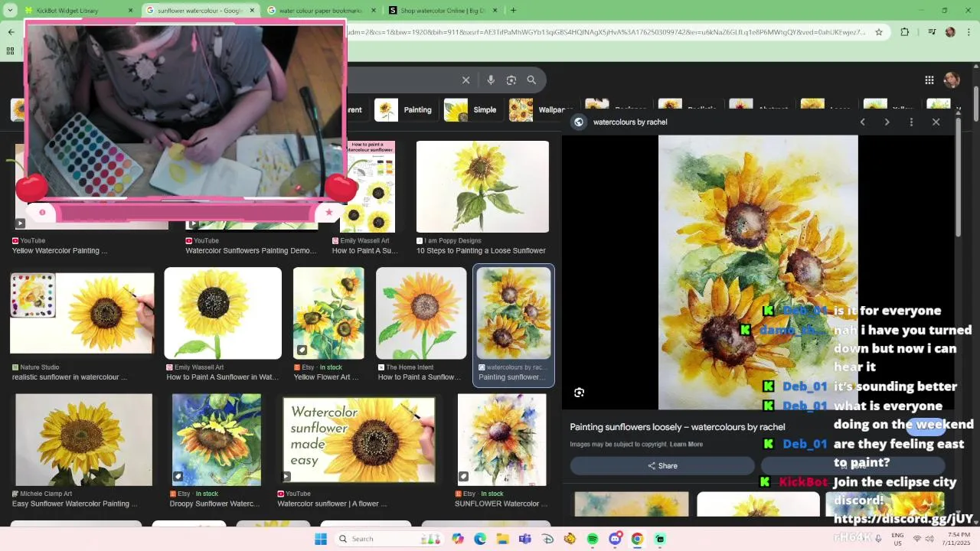Screen dimensions: 980x551
Task: Open the media controls icon in toolbar
Action: 932,32
